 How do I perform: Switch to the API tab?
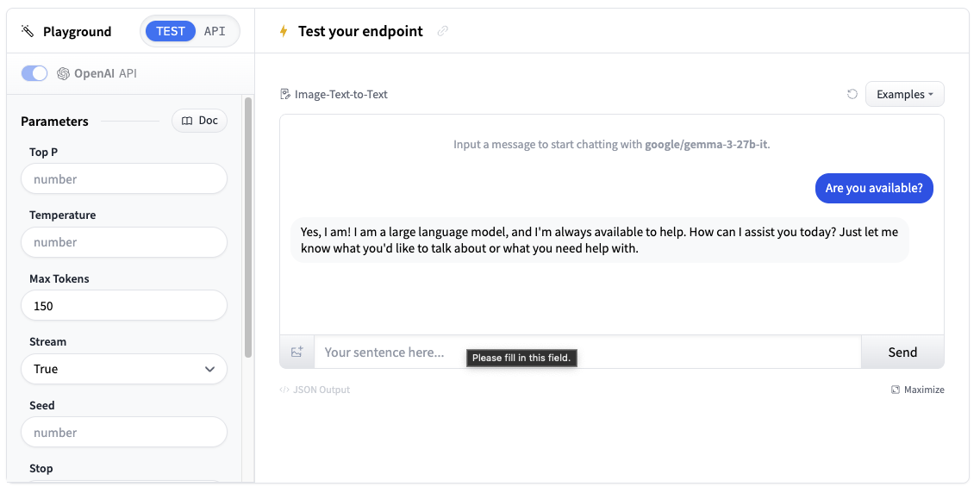(215, 31)
